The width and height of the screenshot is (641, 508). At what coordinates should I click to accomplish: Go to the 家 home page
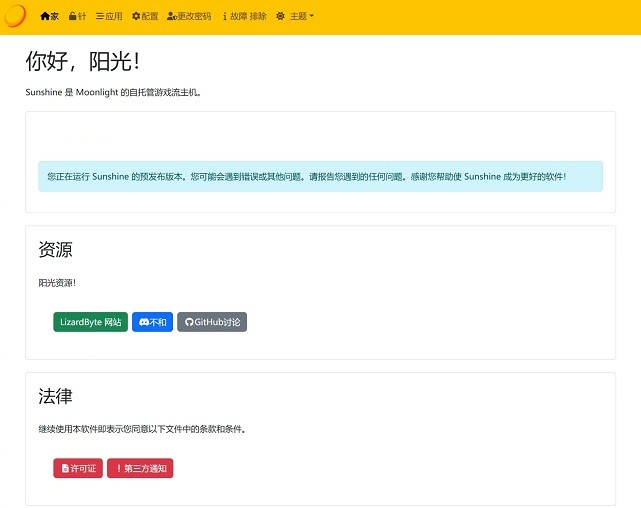50,17
